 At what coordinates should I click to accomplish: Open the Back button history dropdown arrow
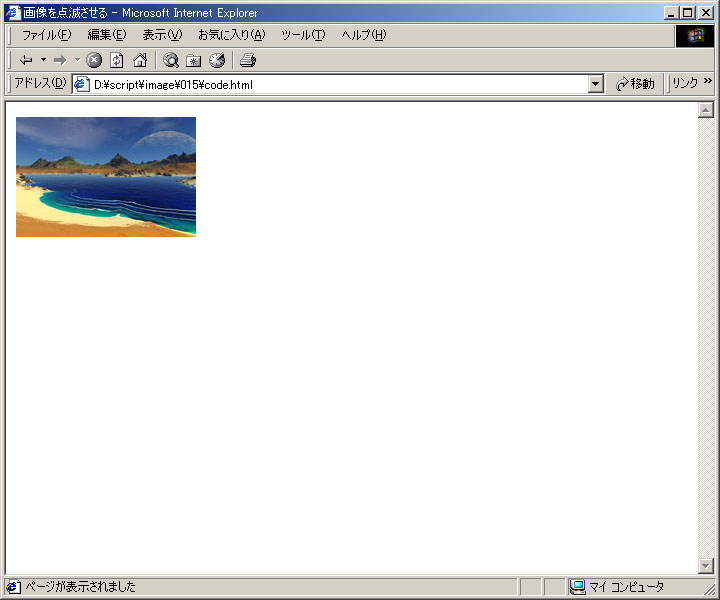[x=43, y=60]
